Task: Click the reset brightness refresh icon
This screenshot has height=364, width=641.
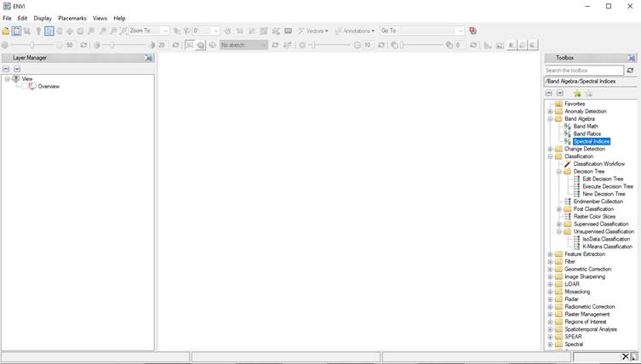Action: [x=83, y=45]
